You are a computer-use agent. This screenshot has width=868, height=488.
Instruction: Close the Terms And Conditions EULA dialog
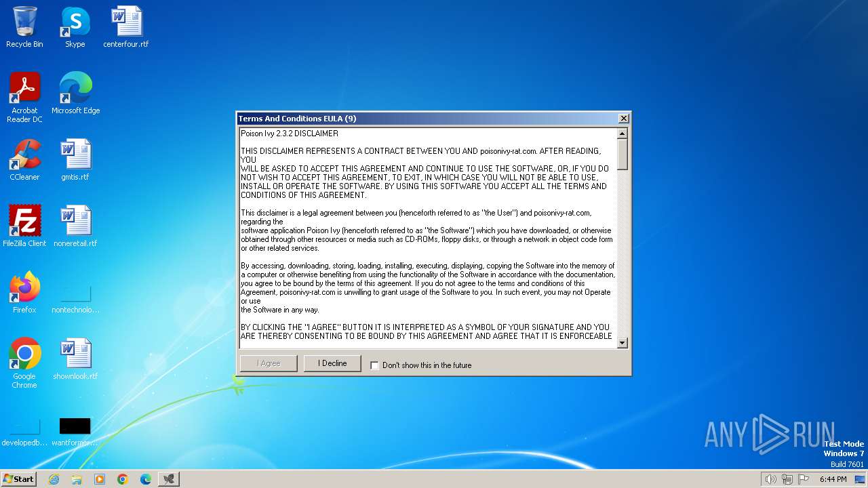pyautogui.click(x=623, y=119)
